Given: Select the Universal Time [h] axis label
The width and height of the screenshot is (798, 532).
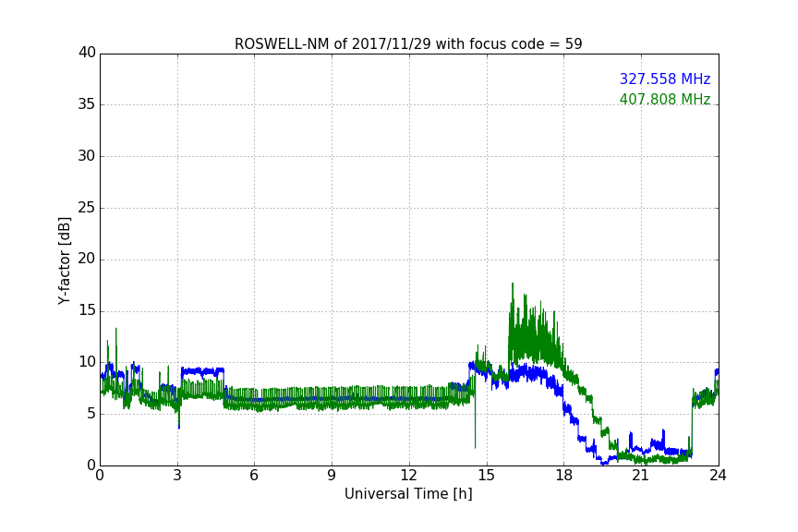Looking at the screenshot, I should tap(408, 494).
